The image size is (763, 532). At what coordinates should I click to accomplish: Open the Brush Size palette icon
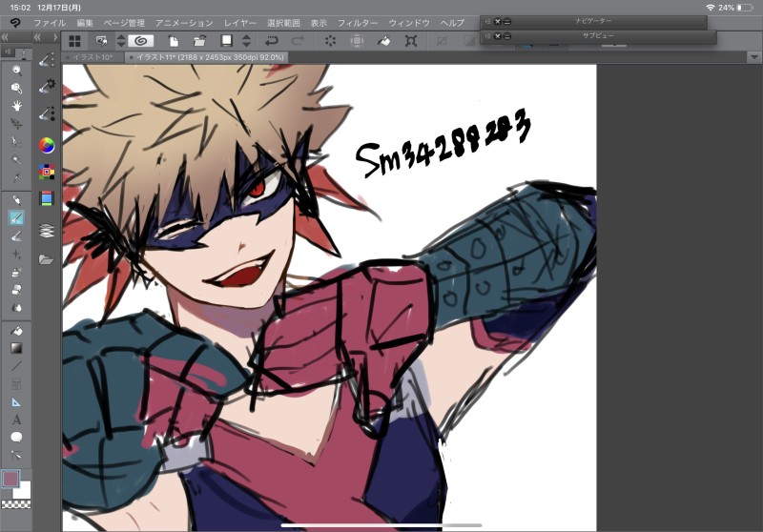47,113
